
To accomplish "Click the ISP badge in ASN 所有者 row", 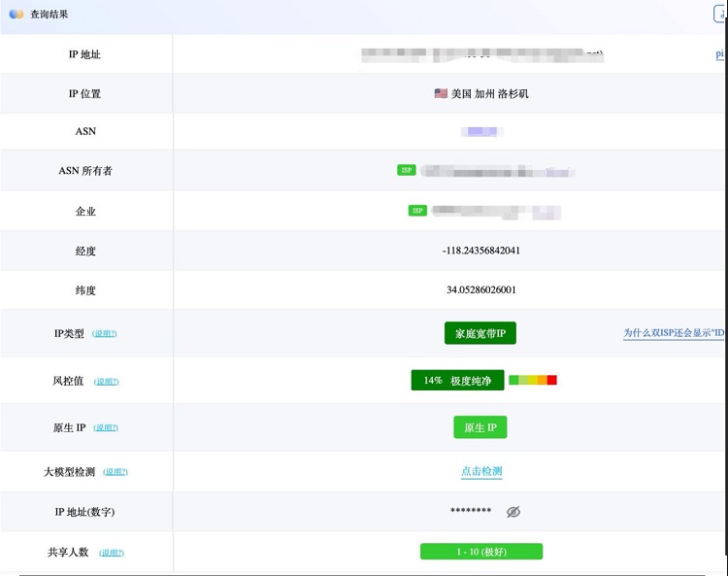I will coord(407,170).
